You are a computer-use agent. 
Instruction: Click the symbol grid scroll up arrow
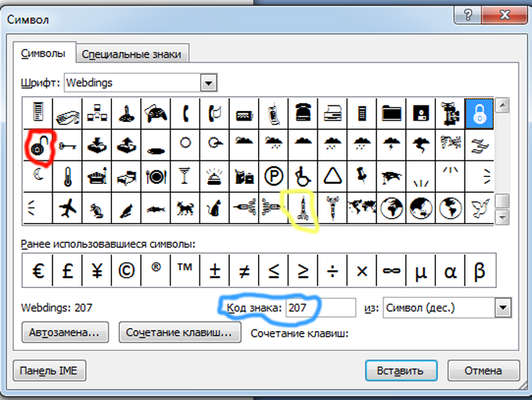pos(502,105)
